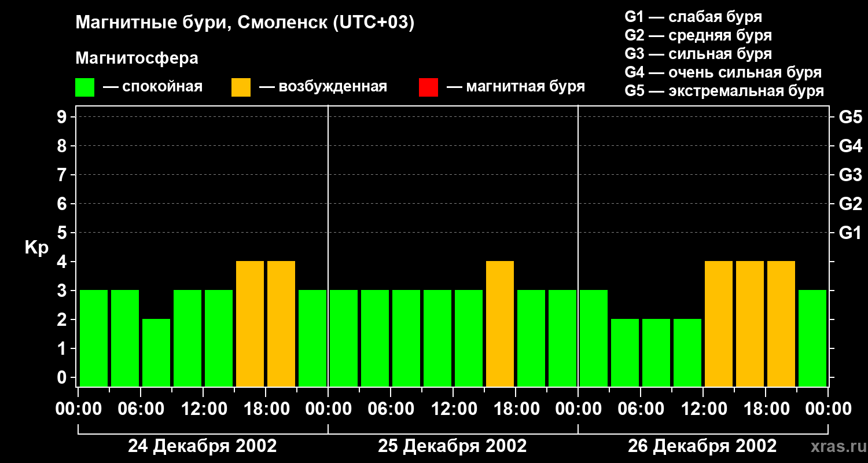Click the orange 'возбужденная' legend swatch
The image size is (868, 463).
pyautogui.click(x=241, y=87)
